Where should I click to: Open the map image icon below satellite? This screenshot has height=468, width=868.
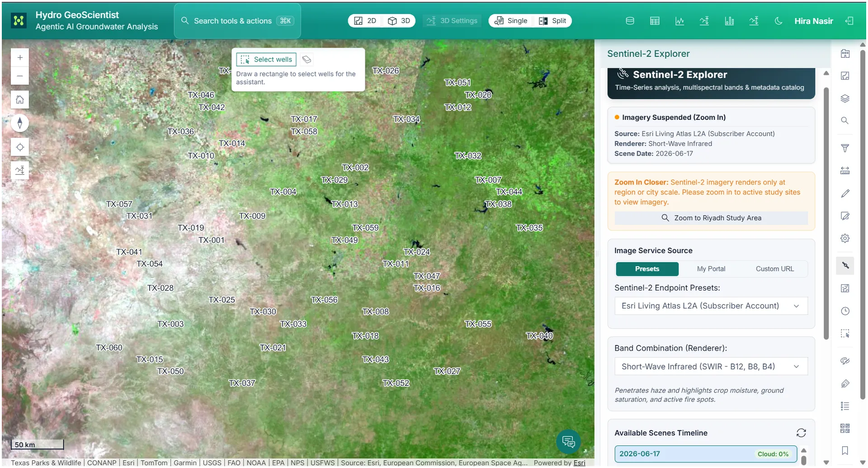(845, 288)
